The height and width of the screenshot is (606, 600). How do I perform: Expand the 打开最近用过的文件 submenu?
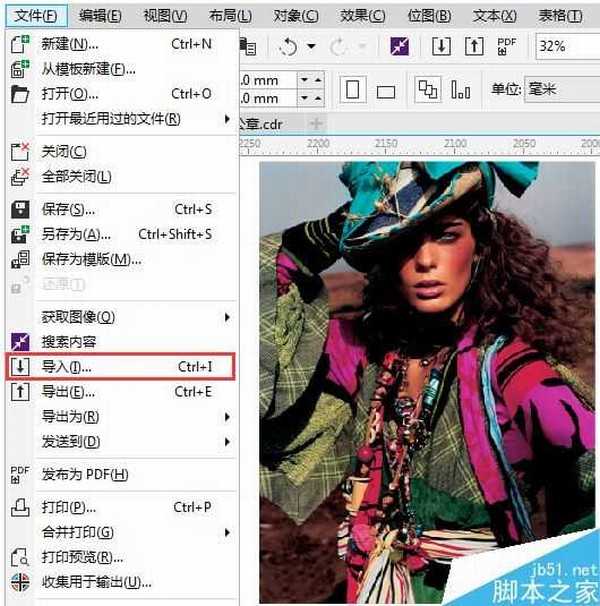[x=227, y=119]
